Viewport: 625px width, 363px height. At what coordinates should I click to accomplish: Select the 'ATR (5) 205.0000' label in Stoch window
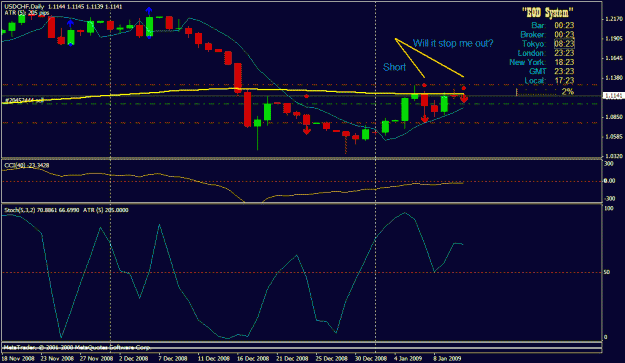(x=106, y=210)
